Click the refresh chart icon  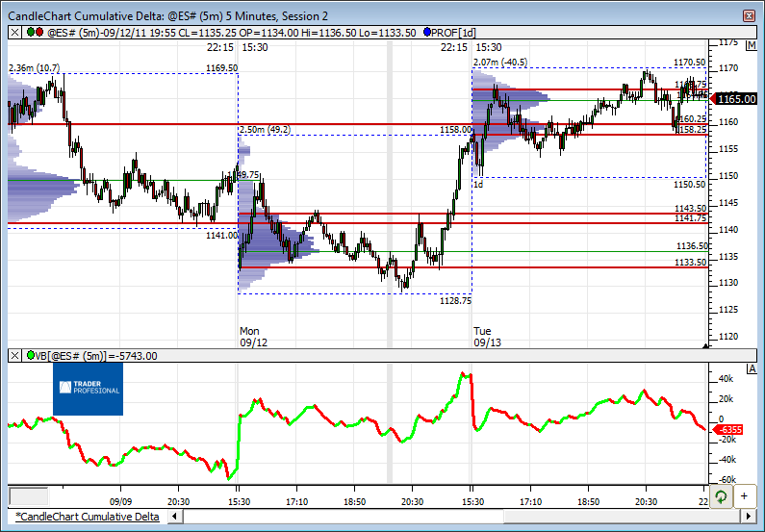720,497
